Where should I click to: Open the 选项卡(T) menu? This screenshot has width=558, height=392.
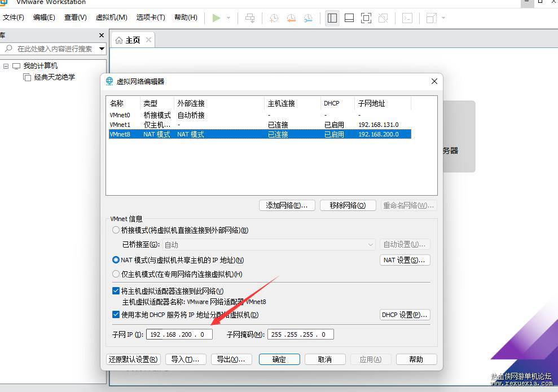[151, 17]
